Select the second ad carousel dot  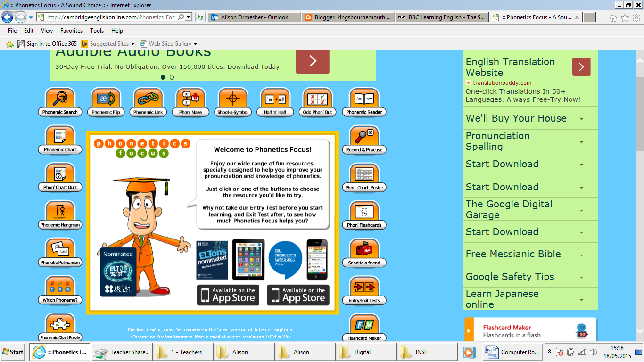pos(172,77)
